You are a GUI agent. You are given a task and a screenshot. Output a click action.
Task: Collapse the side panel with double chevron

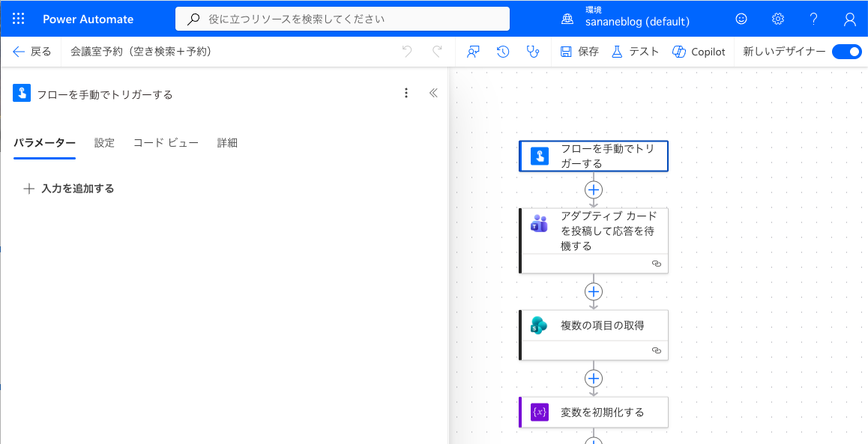pyautogui.click(x=433, y=93)
